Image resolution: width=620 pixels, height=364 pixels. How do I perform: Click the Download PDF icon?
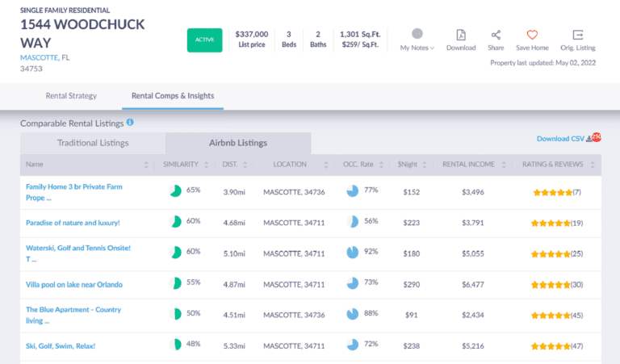point(460,35)
